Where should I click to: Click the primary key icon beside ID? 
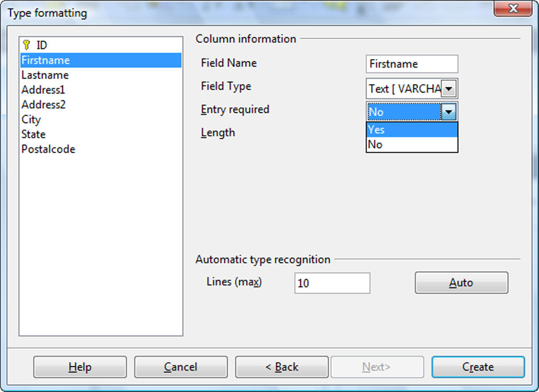pyautogui.click(x=26, y=45)
